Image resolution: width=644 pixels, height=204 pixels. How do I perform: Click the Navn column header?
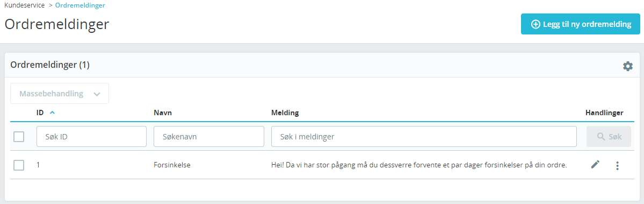(162, 112)
